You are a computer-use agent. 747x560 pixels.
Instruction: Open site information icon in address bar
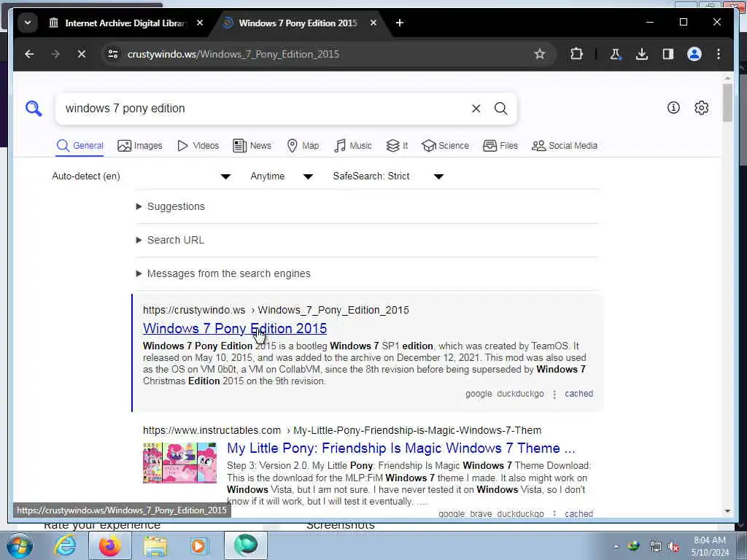click(113, 54)
